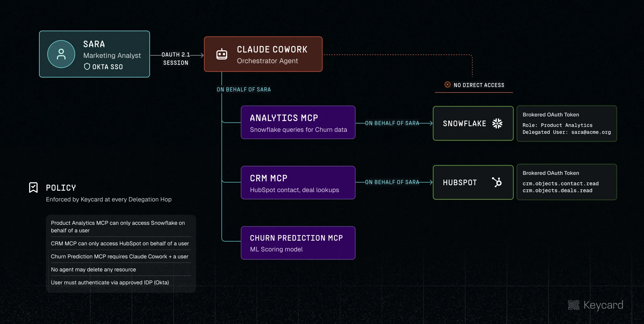
Task: Click 'ML Scoring model' text
Action: tap(276, 249)
